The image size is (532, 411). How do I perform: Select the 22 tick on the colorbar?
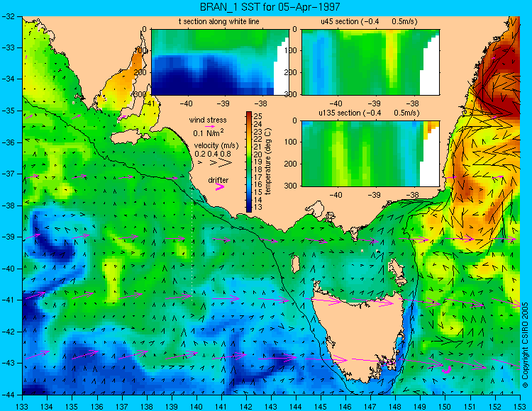click(x=258, y=139)
